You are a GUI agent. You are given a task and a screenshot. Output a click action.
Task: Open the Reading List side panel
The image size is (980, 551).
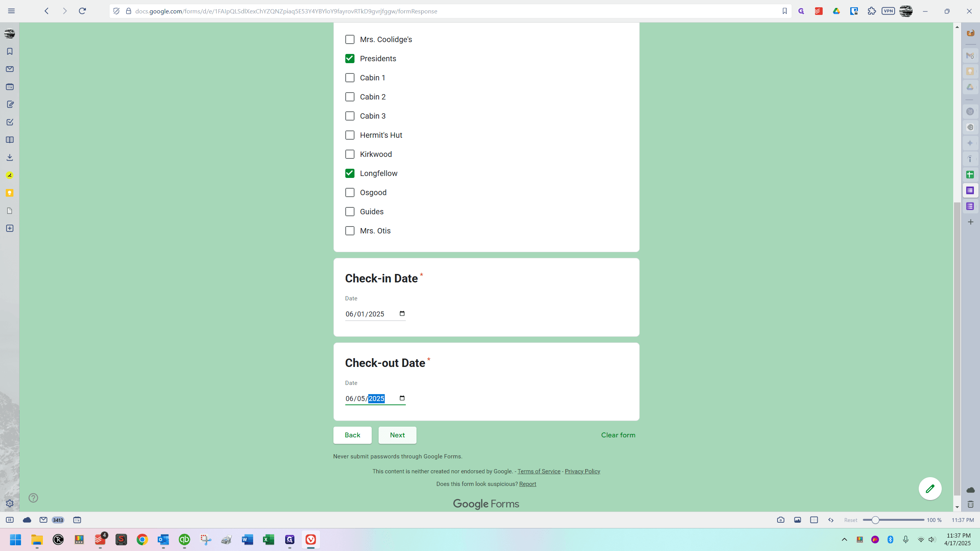pos(10,140)
